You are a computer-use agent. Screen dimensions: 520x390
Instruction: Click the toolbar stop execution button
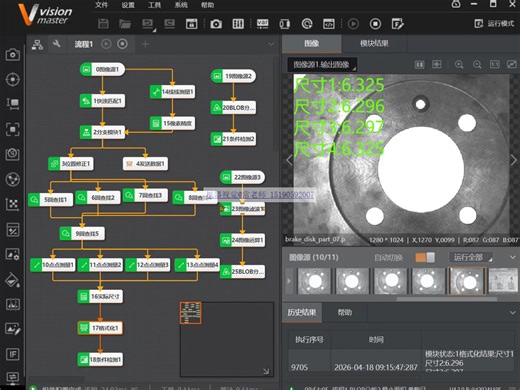[x=375, y=24]
